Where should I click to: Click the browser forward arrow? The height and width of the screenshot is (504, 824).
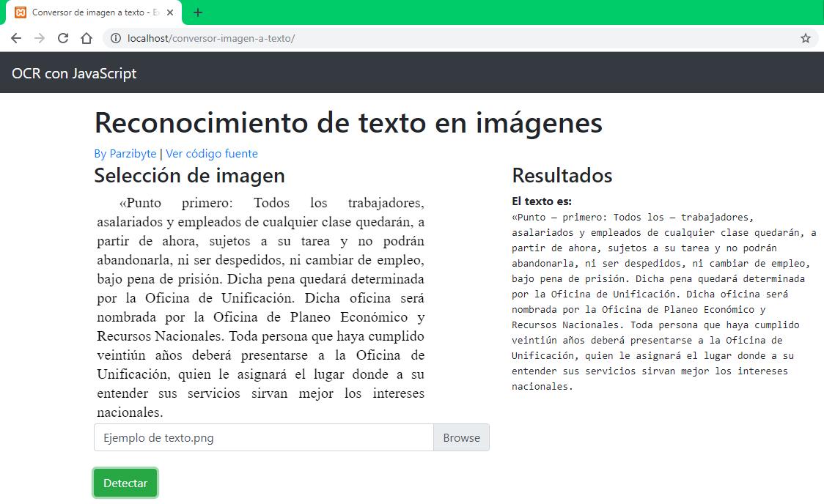coord(40,38)
